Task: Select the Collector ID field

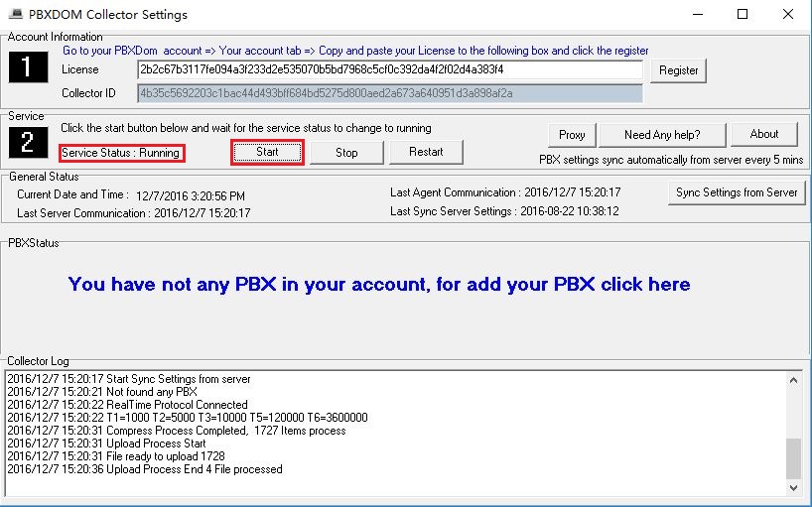Action: [x=390, y=93]
